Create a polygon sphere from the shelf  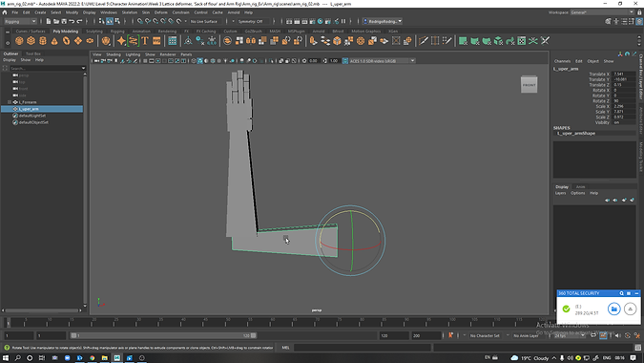tap(19, 41)
